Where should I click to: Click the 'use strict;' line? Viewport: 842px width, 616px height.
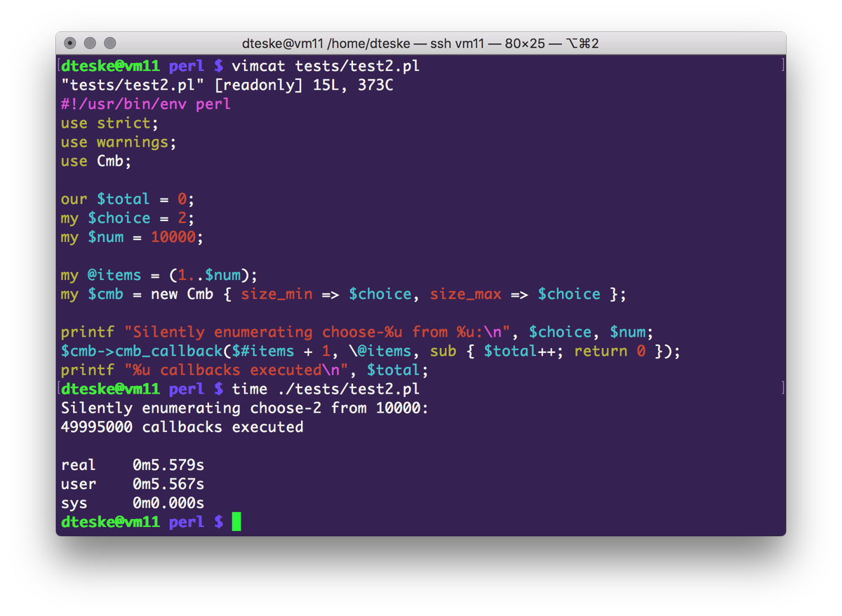[110, 123]
